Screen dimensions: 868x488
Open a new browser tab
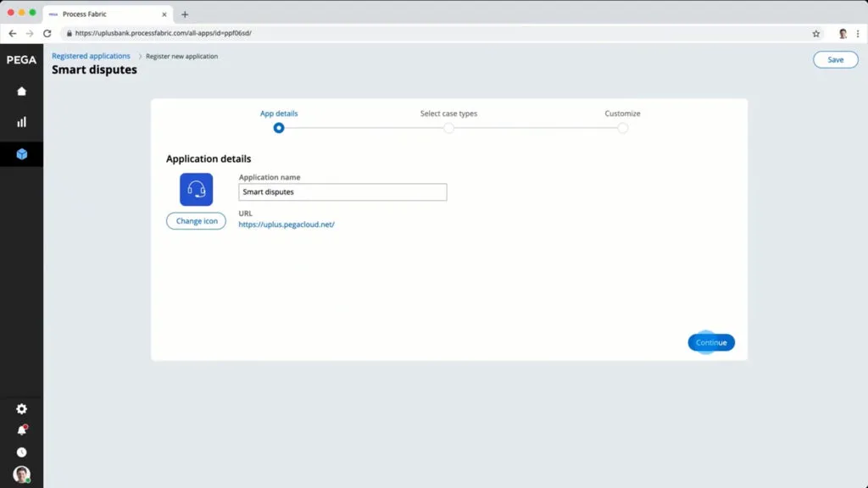(x=185, y=14)
